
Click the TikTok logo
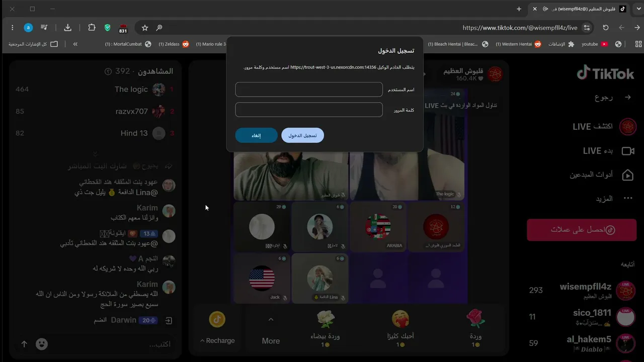pos(605,73)
